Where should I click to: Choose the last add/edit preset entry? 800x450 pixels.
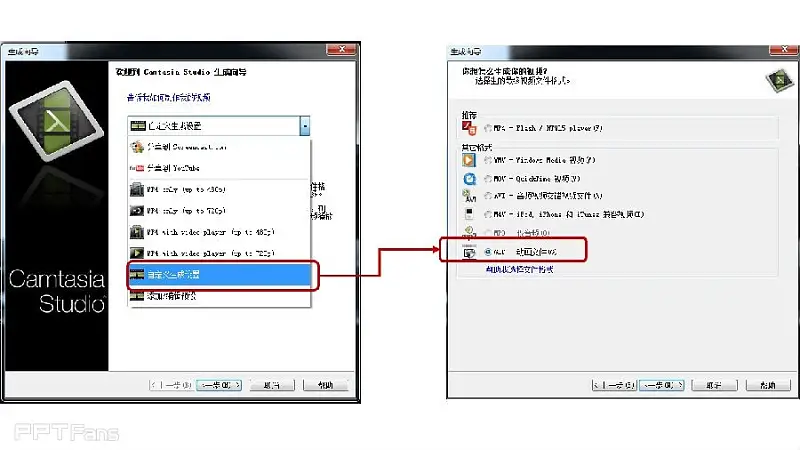coord(219,296)
